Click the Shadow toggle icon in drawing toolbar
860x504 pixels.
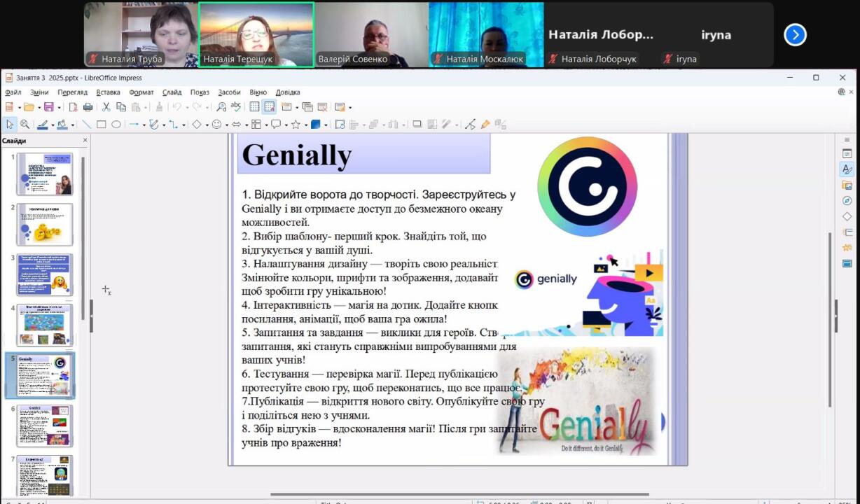click(417, 125)
